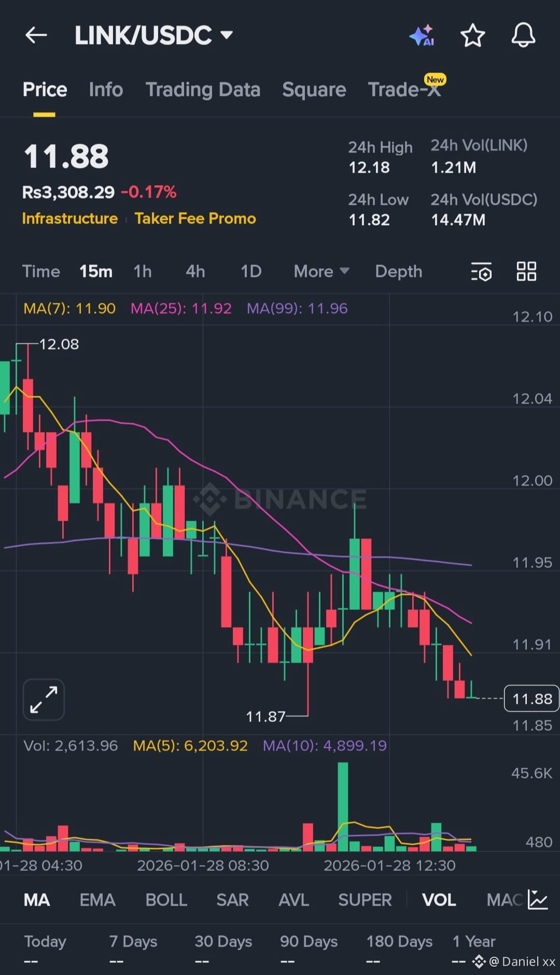Tap the 90 Days performance stat

coord(309,950)
